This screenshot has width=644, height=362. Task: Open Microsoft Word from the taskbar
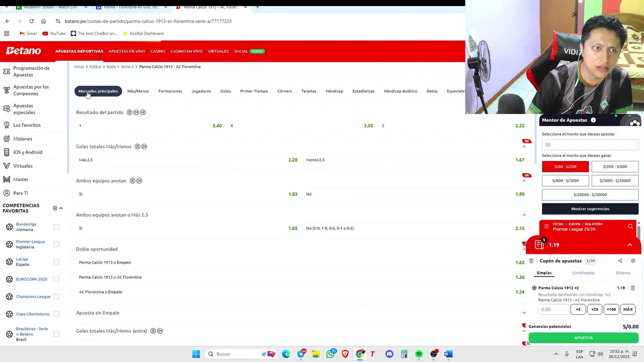[x=448, y=354]
